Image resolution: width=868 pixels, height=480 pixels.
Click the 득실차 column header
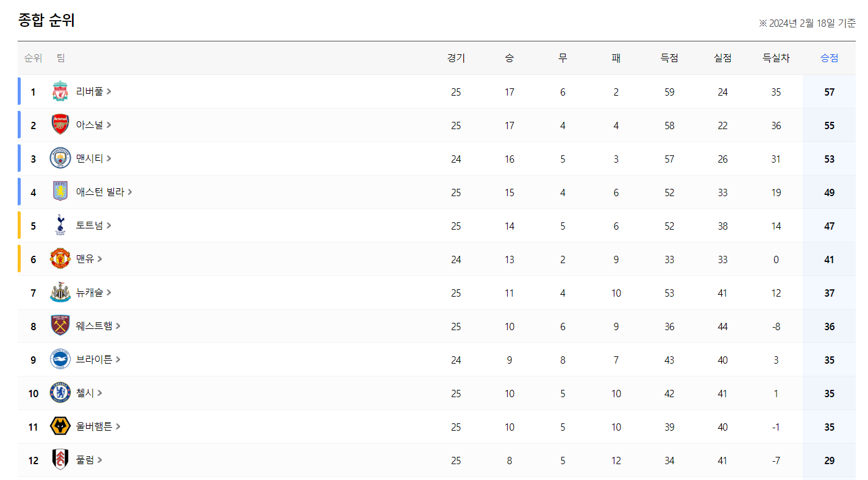(776, 58)
